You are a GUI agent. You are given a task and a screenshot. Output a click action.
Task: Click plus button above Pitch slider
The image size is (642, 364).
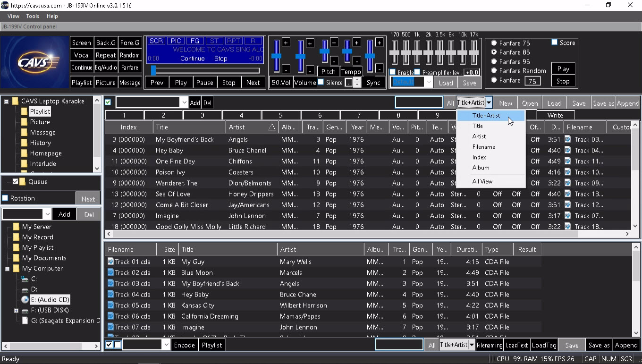334,43
